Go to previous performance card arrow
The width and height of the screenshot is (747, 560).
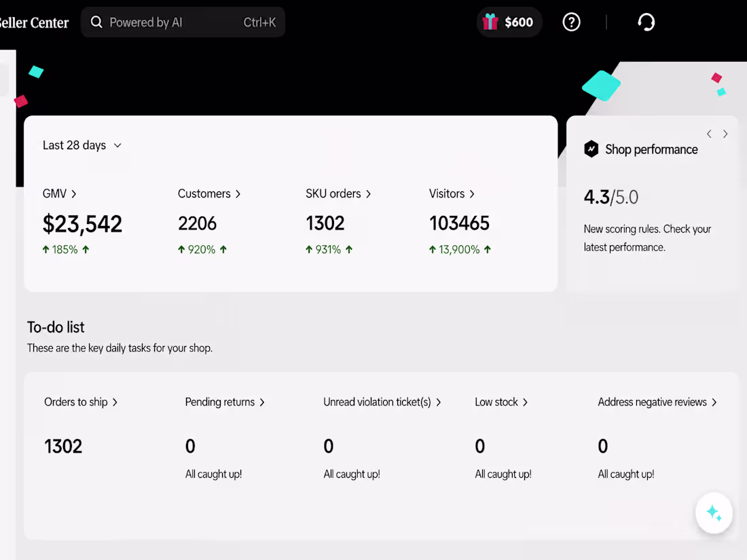click(x=710, y=134)
